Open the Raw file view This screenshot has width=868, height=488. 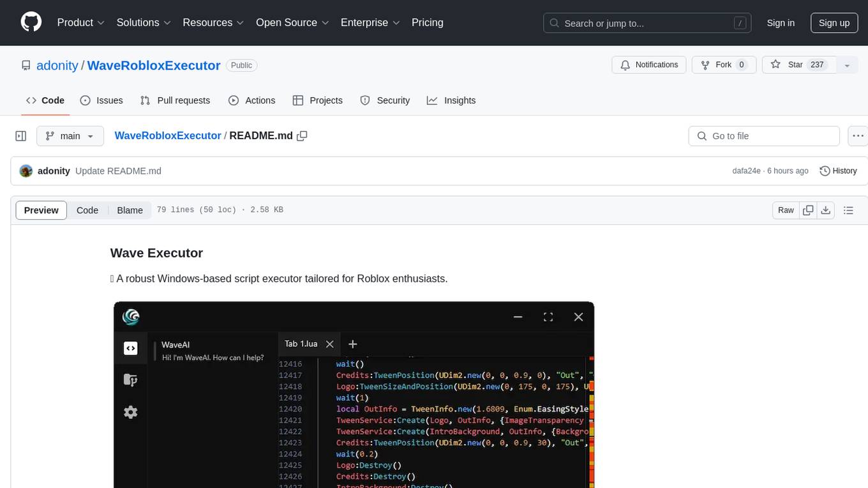coord(786,210)
